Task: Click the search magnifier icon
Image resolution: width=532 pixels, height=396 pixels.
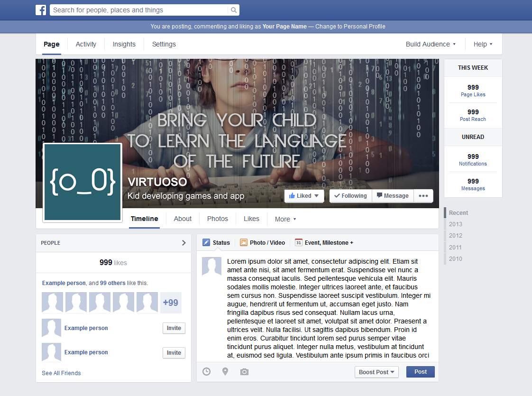Action: click(234, 10)
